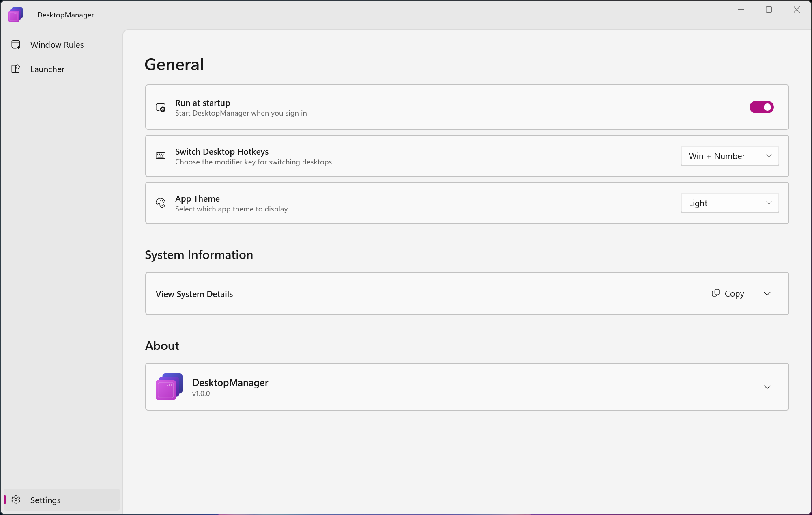812x515 pixels.
Task: Click the Launcher grid icon in sidebar
Action: [x=16, y=69]
